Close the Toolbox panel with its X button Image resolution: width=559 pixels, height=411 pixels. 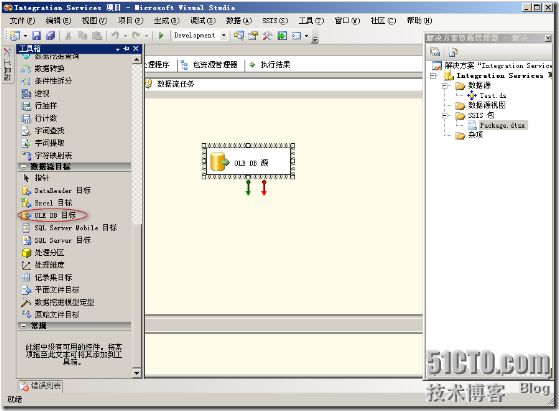136,48
